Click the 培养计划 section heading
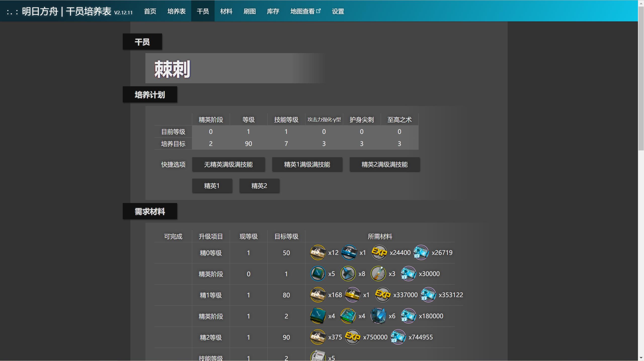644x361 pixels. pyautogui.click(x=150, y=94)
